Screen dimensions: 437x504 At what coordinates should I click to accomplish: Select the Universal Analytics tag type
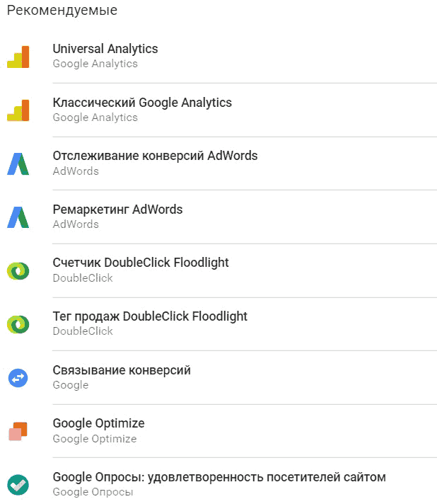(105, 49)
